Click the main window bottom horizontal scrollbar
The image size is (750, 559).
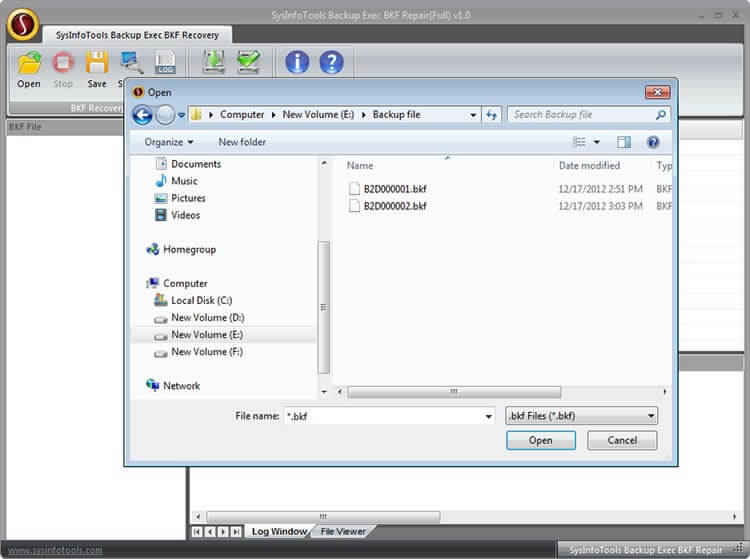pyautogui.click(x=323, y=516)
